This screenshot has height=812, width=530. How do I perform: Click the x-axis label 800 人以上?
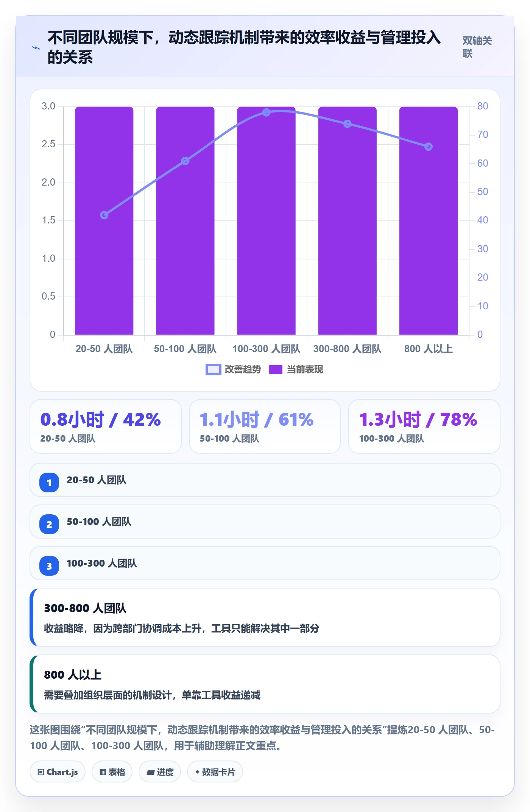point(429,349)
